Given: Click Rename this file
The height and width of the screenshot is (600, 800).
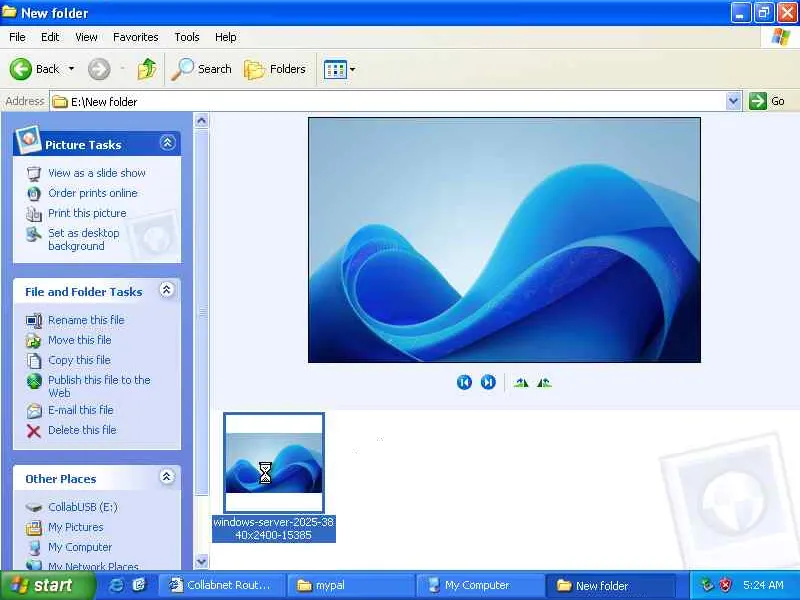Looking at the screenshot, I should click(x=86, y=320).
